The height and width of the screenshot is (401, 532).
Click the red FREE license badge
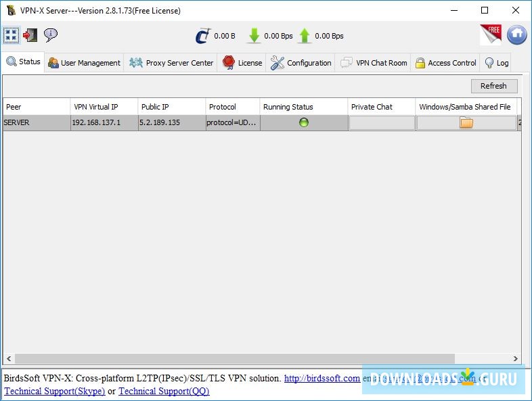coord(491,34)
